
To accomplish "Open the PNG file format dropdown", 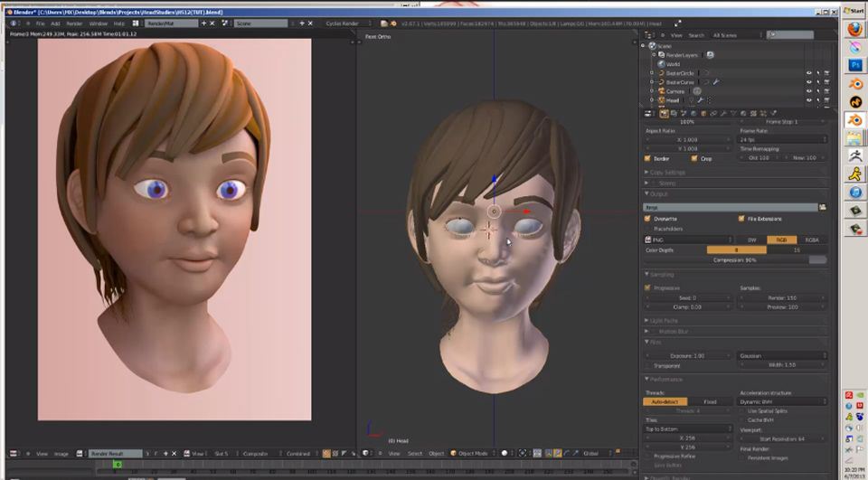I will point(688,240).
